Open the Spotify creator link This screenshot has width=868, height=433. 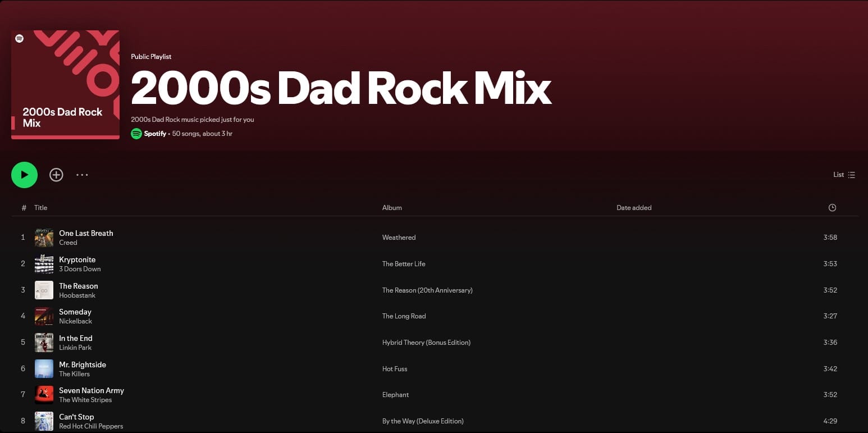pyautogui.click(x=155, y=134)
